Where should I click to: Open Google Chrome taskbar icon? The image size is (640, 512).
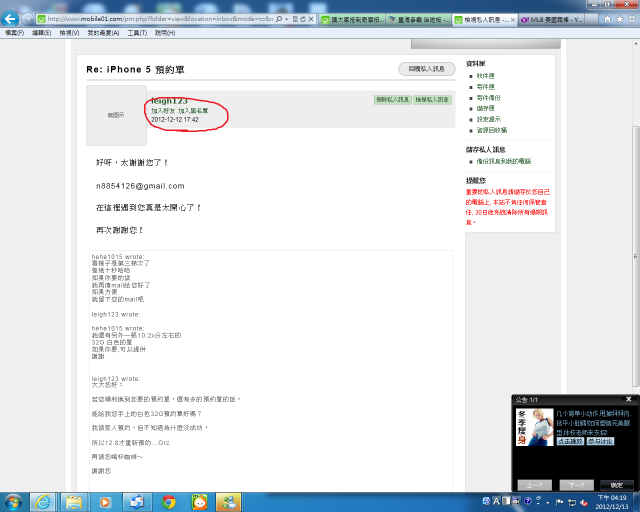click(168, 502)
